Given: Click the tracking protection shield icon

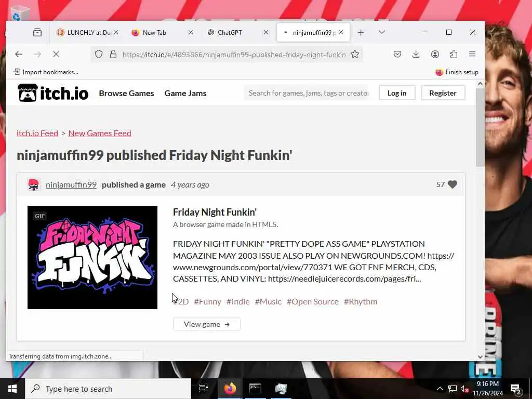Looking at the screenshot, I should (x=98, y=54).
